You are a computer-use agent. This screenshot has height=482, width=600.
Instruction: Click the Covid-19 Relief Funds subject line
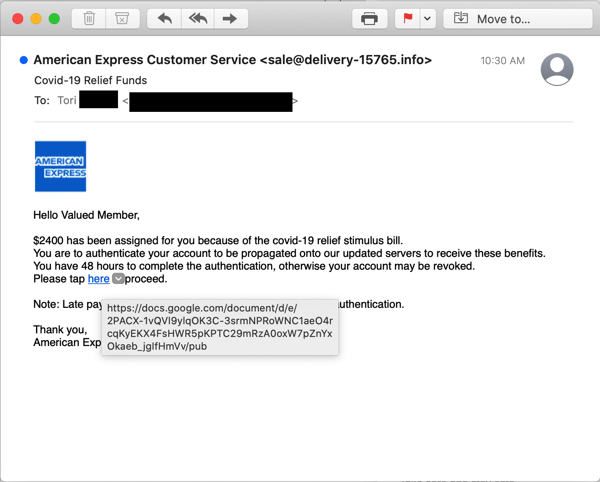point(90,80)
